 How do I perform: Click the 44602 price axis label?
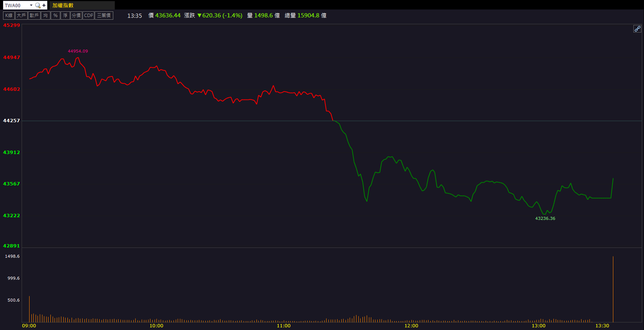pyautogui.click(x=11, y=89)
